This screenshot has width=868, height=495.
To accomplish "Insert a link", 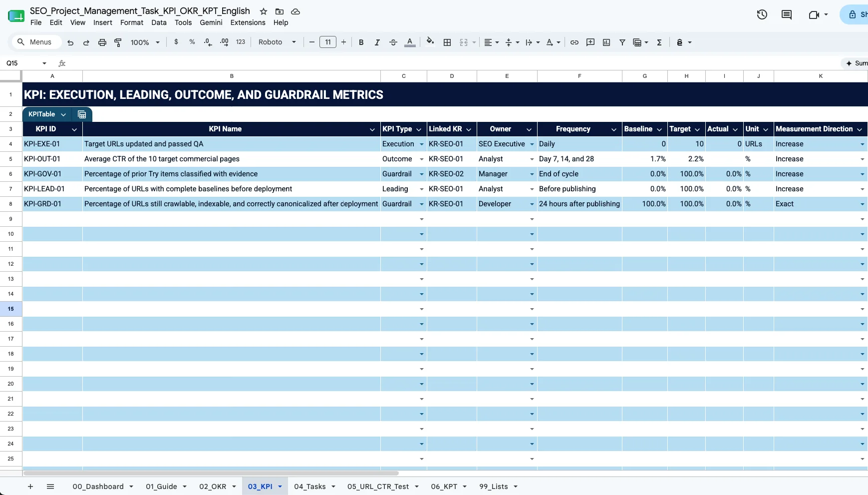I will (x=575, y=42).
